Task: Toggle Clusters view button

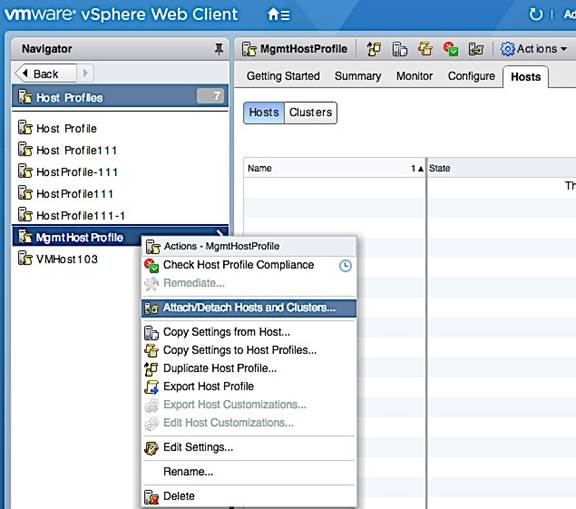Action: pos(310,112)
